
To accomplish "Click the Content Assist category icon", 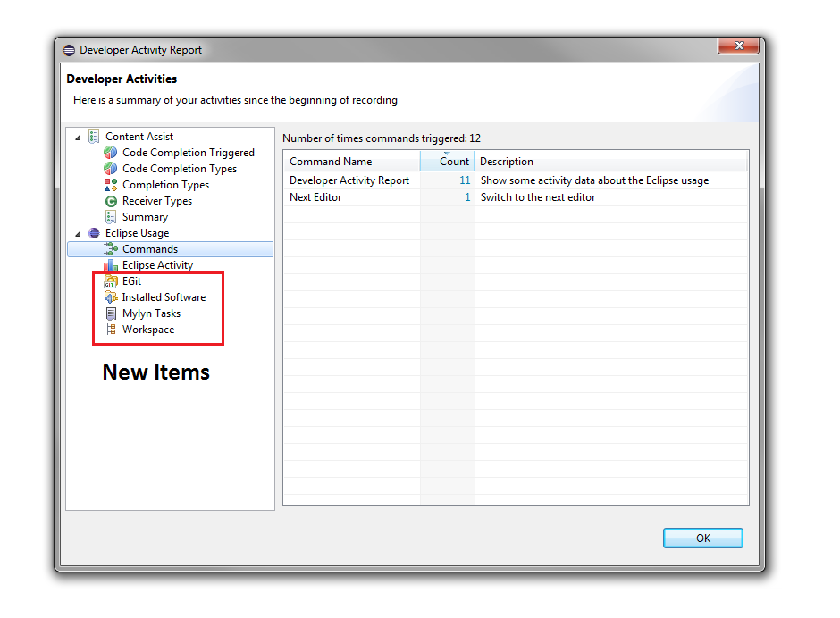I will tap(94, 137).
